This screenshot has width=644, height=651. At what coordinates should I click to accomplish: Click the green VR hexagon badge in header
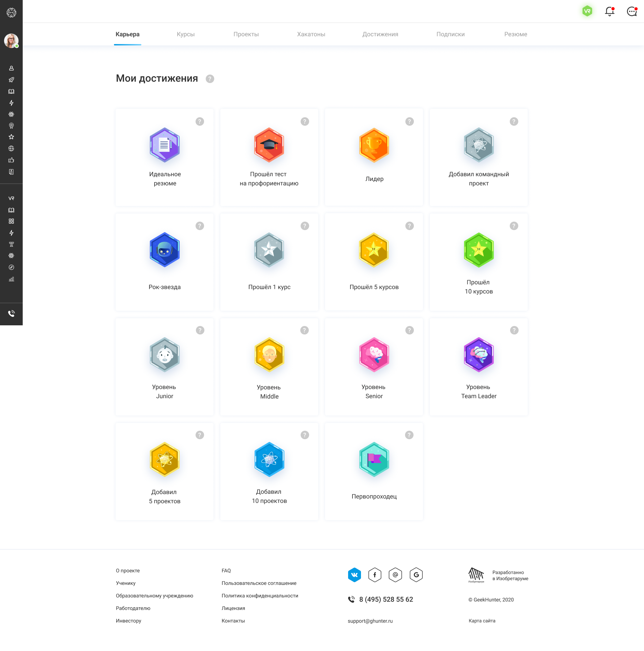pos(587,11)
